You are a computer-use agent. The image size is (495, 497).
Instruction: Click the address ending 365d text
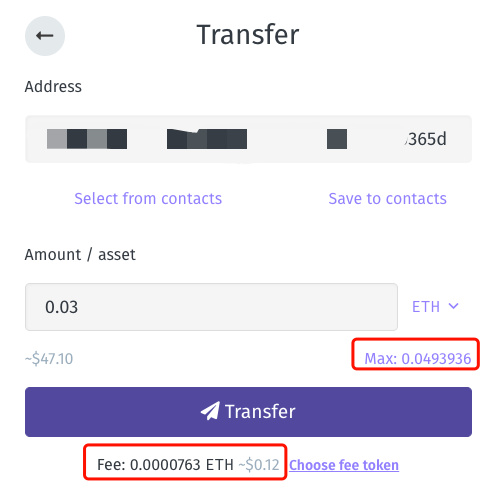tap(426, 139)
